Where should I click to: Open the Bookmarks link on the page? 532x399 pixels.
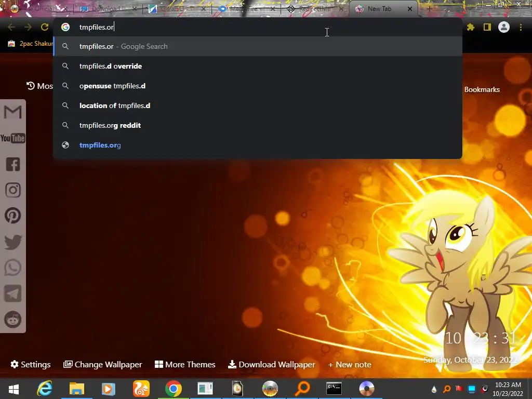[482, 89]
